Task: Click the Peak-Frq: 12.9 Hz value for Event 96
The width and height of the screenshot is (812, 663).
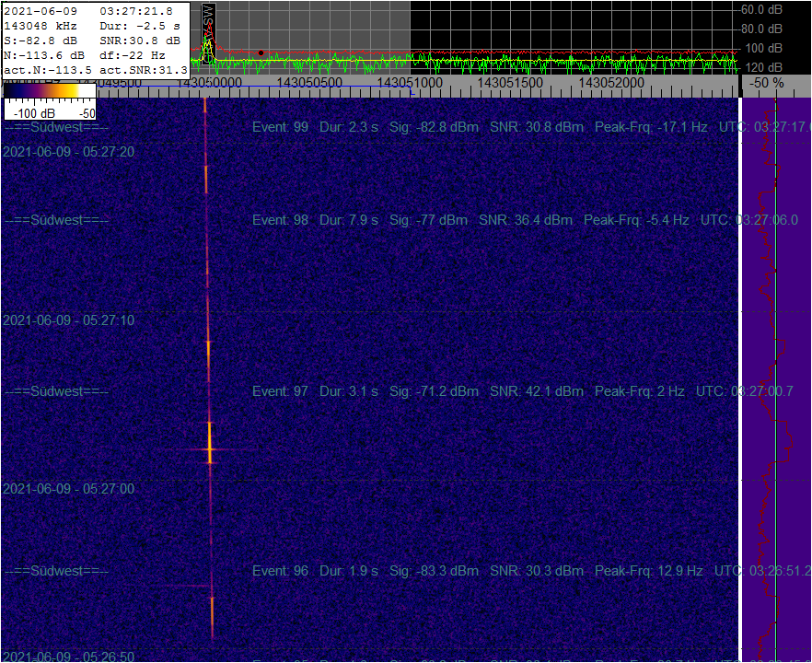Action: tap(649, 571)
